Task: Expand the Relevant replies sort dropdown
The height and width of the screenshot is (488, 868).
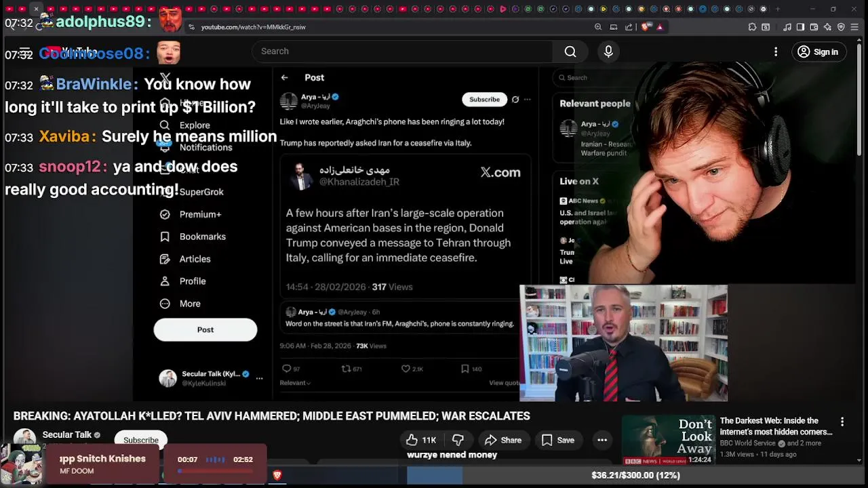Action: (295, 383)
